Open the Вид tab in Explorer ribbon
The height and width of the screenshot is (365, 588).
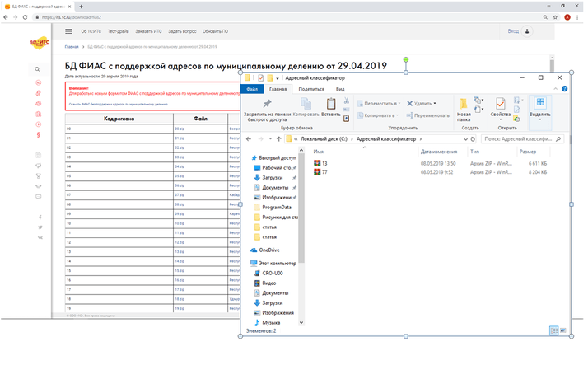[x=339, y=88]
